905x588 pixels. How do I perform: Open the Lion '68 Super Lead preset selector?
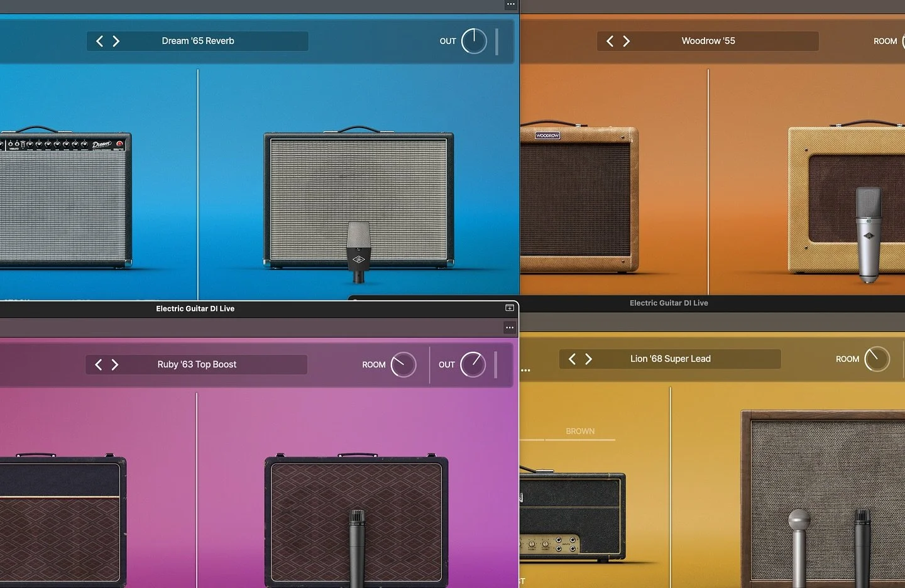click(669, 359)
